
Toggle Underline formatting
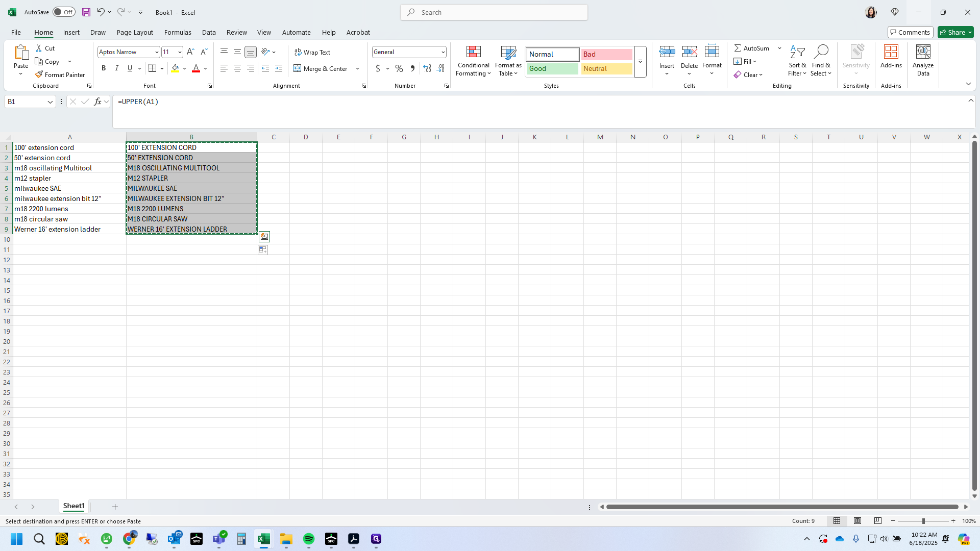click(130, 68)
